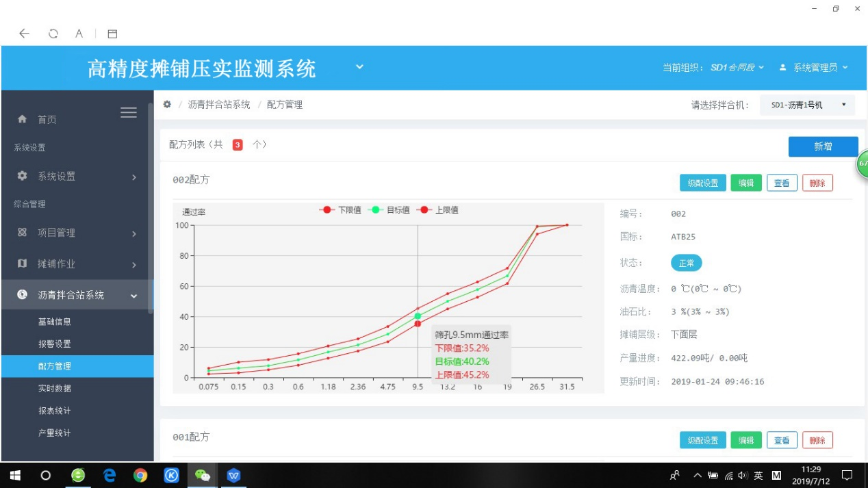The height and width of the screenshot is (488, 868).
Task: Click the 项目管理 menu icon
Action: (22, 233)
